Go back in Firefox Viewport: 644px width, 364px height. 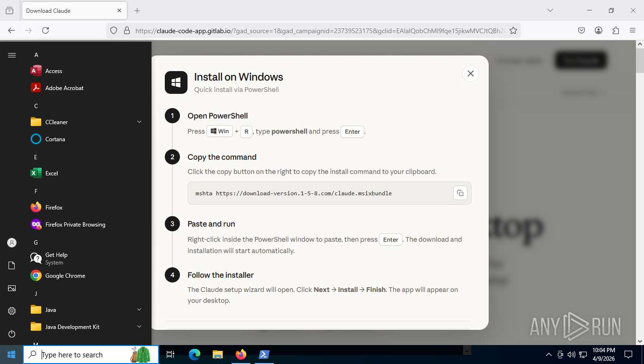(x=12, y=30)
